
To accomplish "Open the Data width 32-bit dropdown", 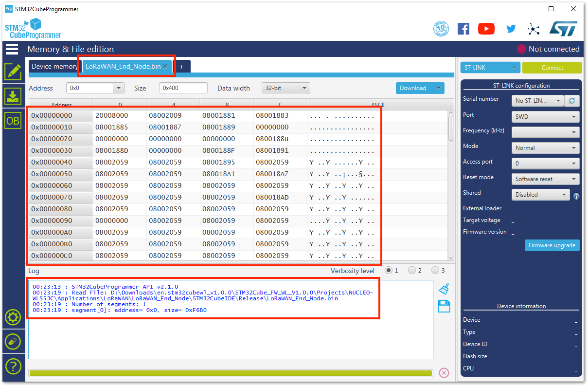I will click(x=285, y=88).
